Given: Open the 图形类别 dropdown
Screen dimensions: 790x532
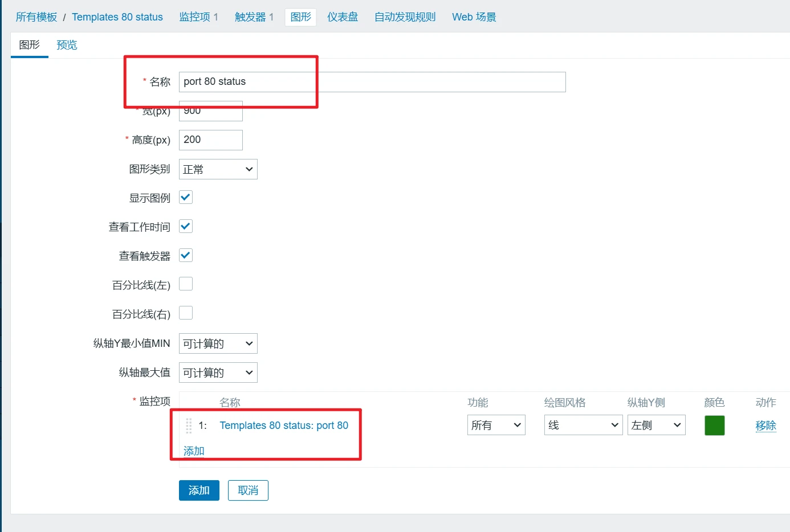Looking at the screenshot, I should pyautogui.click(x=218, y=169).
